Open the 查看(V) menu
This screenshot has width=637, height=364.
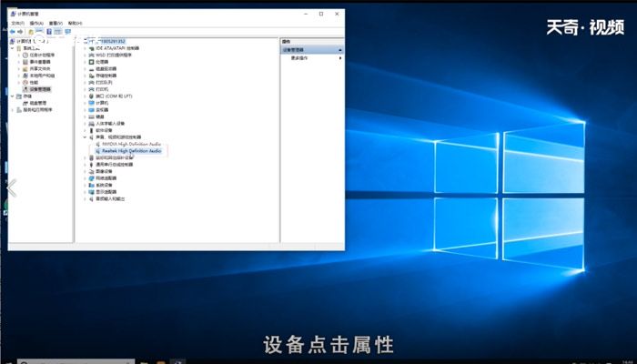[56, 23]
